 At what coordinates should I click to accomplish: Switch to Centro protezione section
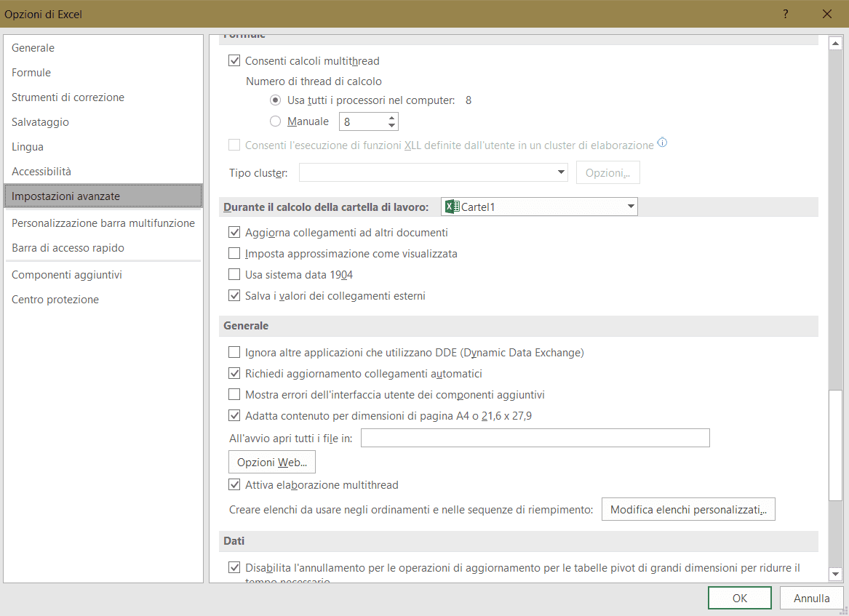[55, 300]
